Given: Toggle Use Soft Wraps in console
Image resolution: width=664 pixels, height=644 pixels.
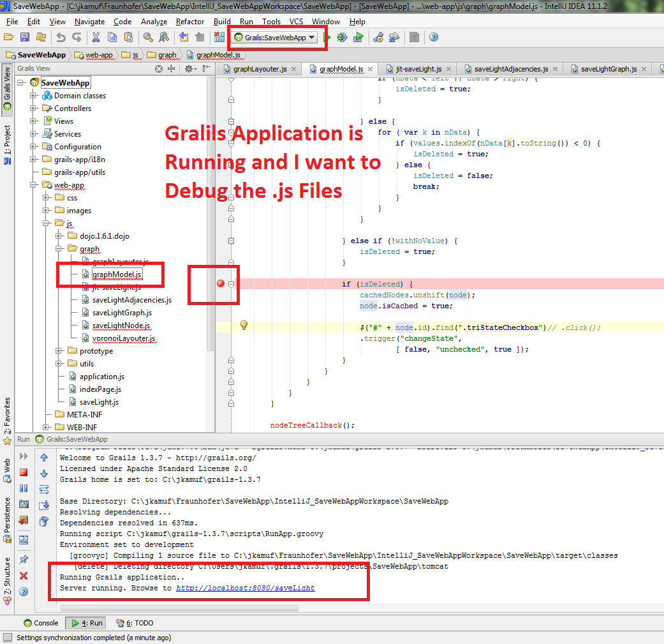Looking at the screenshot, I should click(x=44, y=490).
